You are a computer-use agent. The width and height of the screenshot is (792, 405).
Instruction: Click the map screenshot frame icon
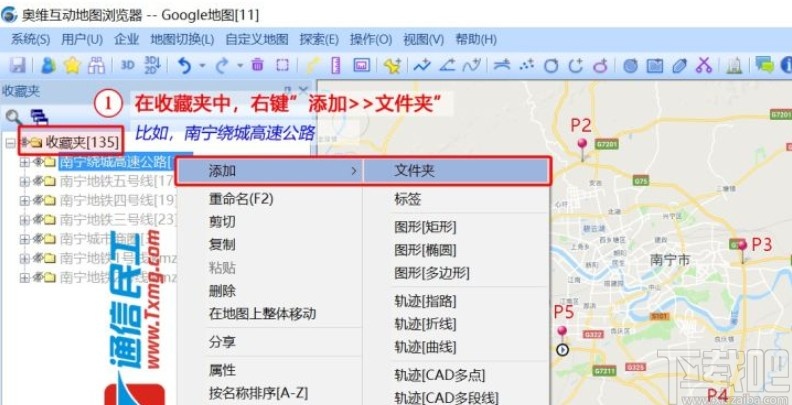pyautogui.click(x=362, y=65)
